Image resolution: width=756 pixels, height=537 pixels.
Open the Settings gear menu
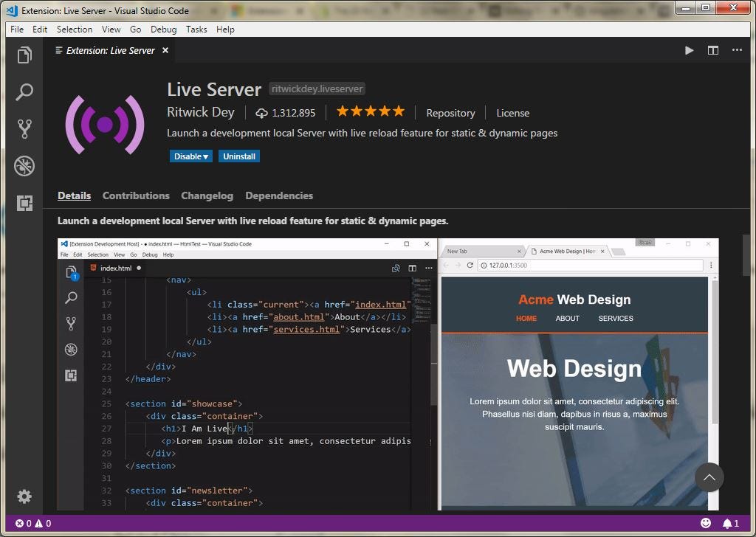click(x=24, y=496)
